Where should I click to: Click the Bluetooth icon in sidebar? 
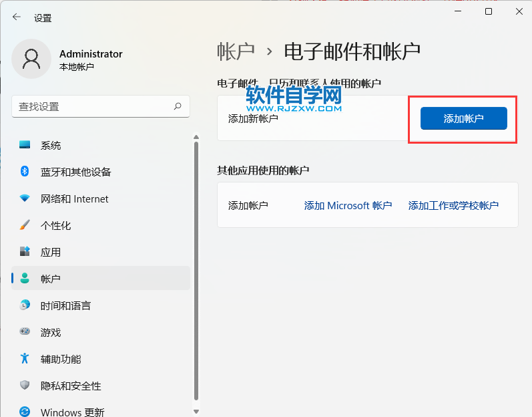click(25, 172)
